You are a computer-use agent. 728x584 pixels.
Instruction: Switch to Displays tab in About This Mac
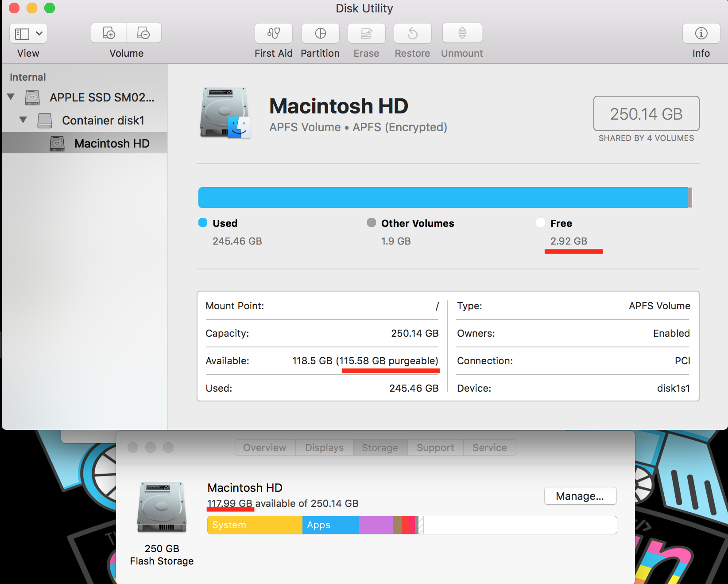pos(325,448)
